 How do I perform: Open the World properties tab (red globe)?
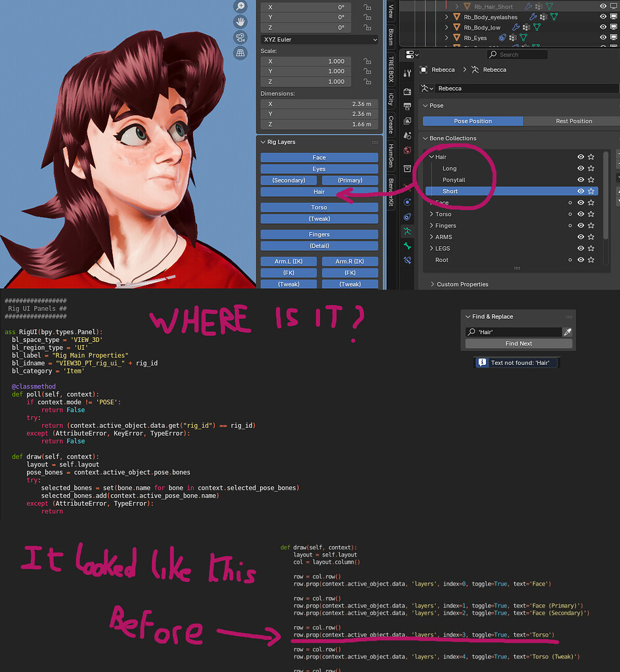(x=407, y=150)
